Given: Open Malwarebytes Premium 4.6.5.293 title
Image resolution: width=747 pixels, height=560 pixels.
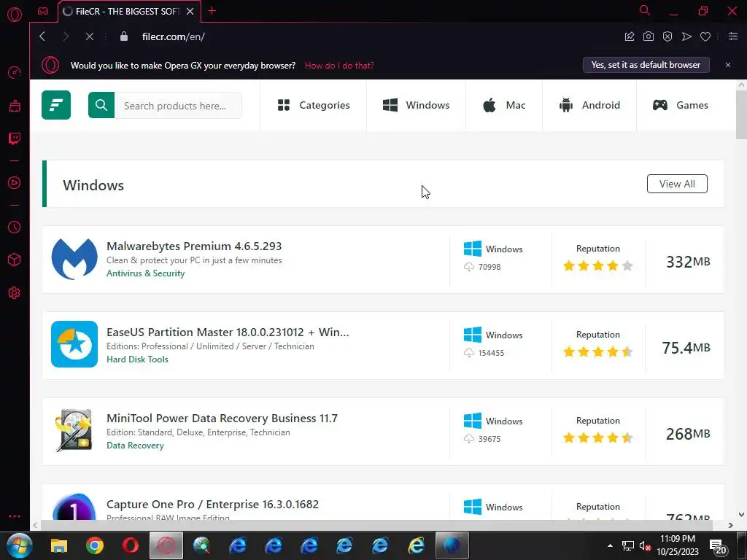Looking at the screenshot, I should [x=194, y=246].
